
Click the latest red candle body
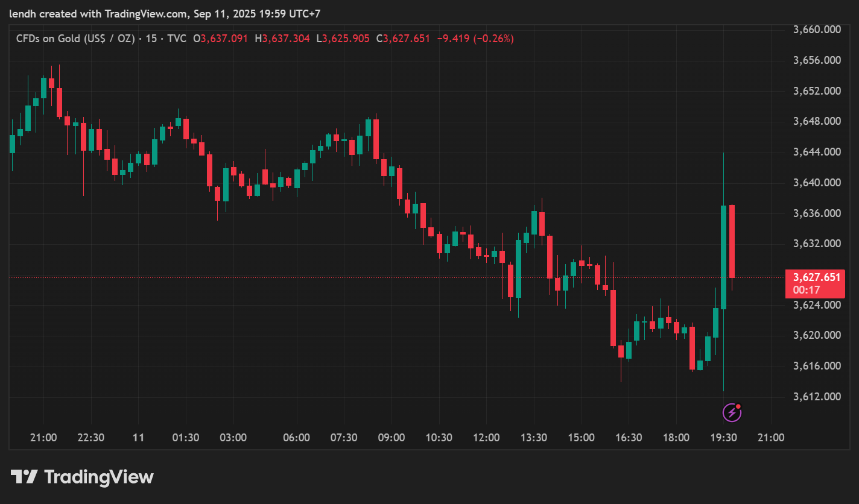pyautogui.click(x=732, y=241)
